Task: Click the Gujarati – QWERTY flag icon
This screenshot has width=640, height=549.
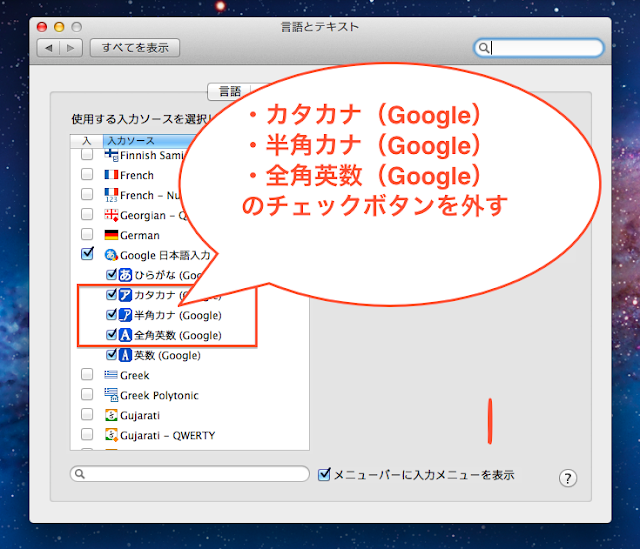Action: pyautogui.click(x=111, y=435)
